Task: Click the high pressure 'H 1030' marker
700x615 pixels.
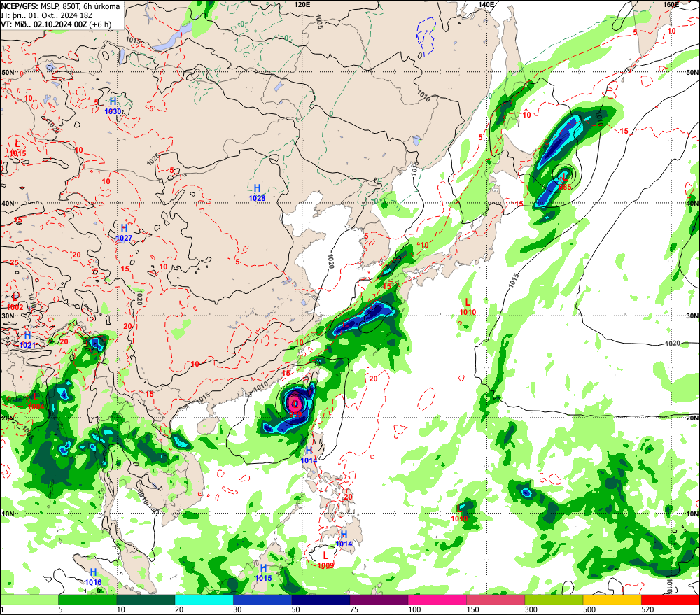Action: (x=113, y=106)
